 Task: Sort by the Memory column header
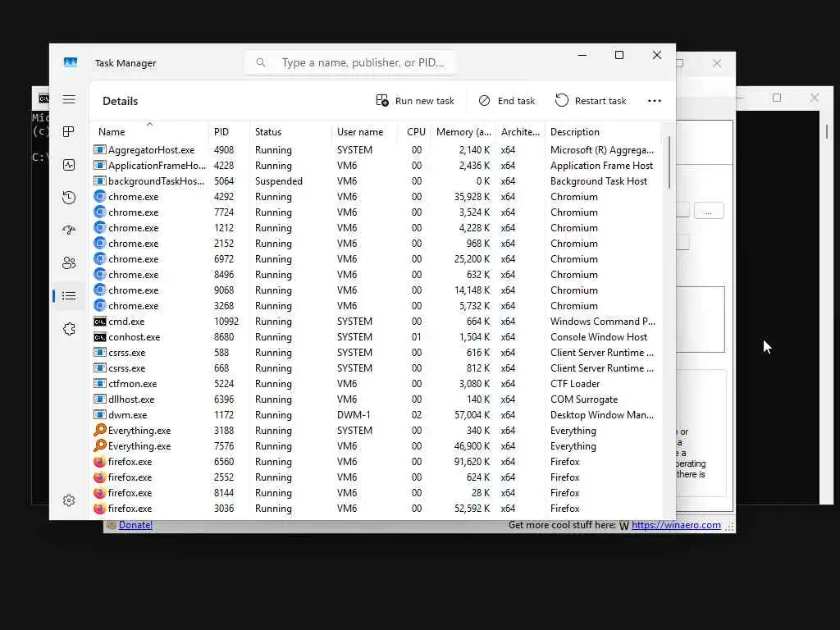(463, 132)
